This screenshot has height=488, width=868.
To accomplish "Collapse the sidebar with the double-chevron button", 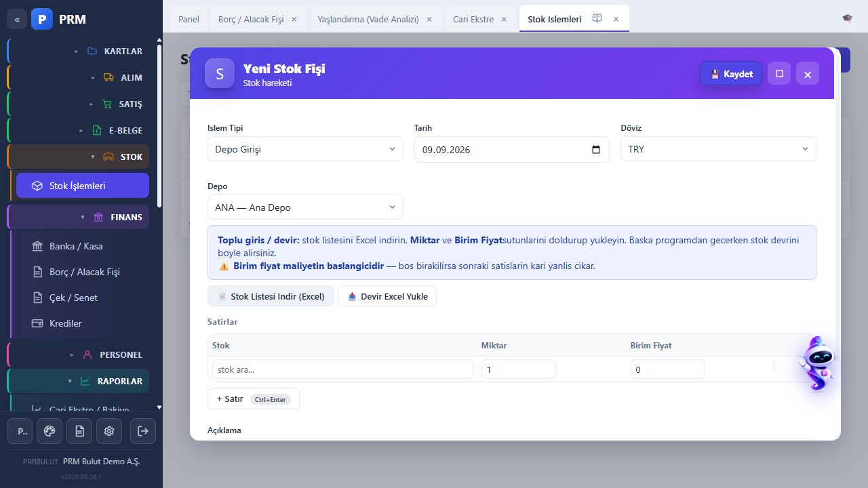I will click(17, 19).
